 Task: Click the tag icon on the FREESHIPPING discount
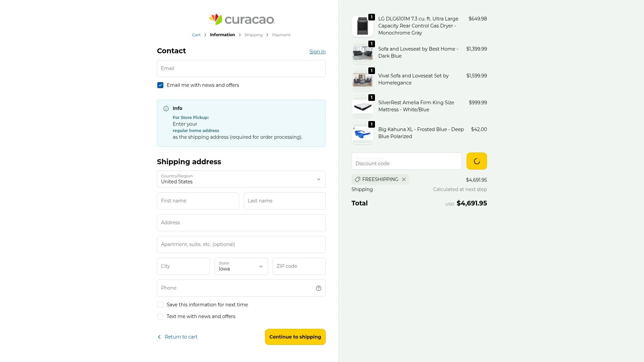358,179
